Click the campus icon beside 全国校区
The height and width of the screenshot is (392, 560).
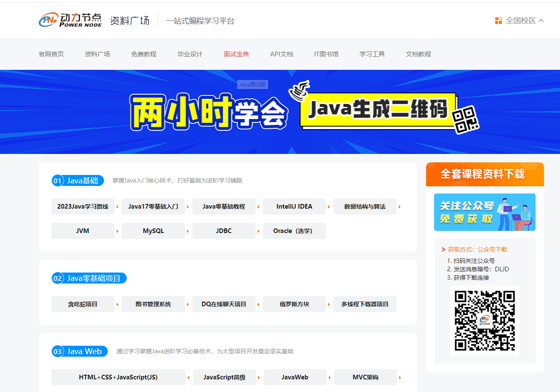point(498,19)
